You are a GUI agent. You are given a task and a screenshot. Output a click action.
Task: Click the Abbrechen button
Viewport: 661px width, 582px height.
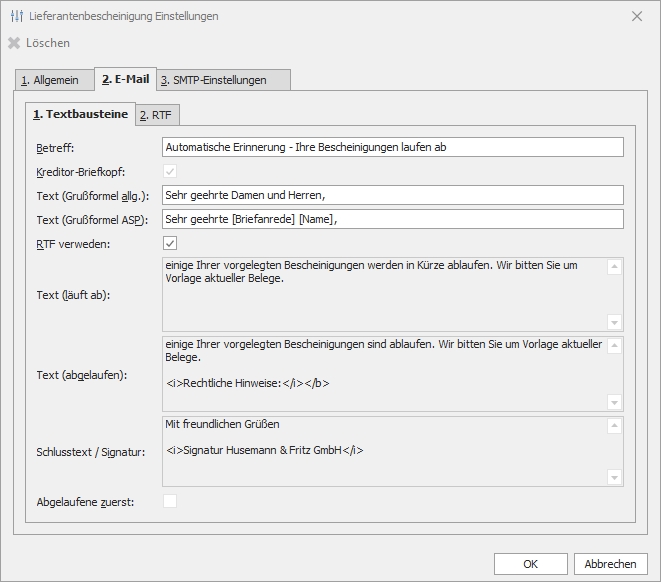[610, 564]
